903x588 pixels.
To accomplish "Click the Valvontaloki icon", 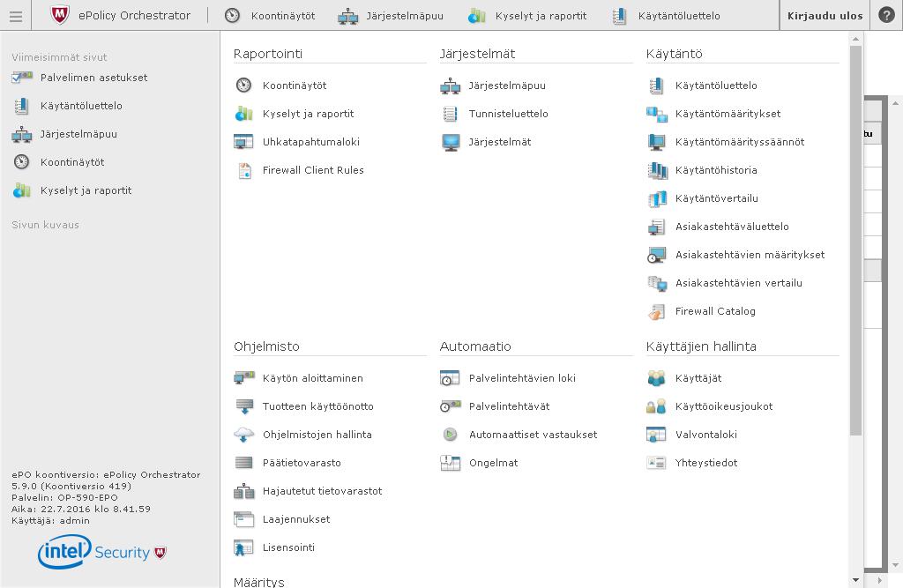I will tap(656, 435).
